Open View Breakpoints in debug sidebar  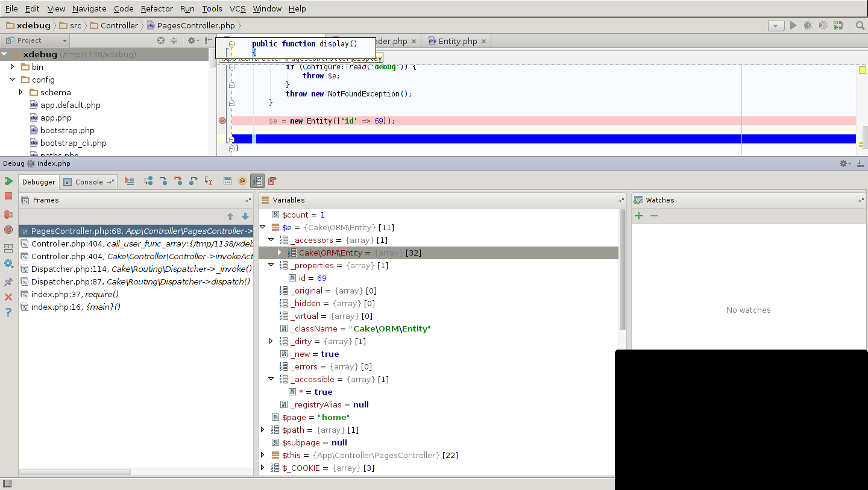click(8, 215)
